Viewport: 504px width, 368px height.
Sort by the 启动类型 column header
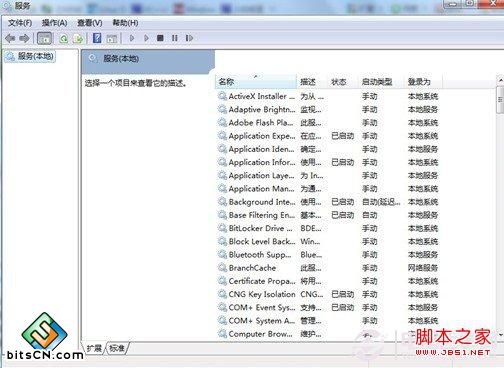click(382, 82)
